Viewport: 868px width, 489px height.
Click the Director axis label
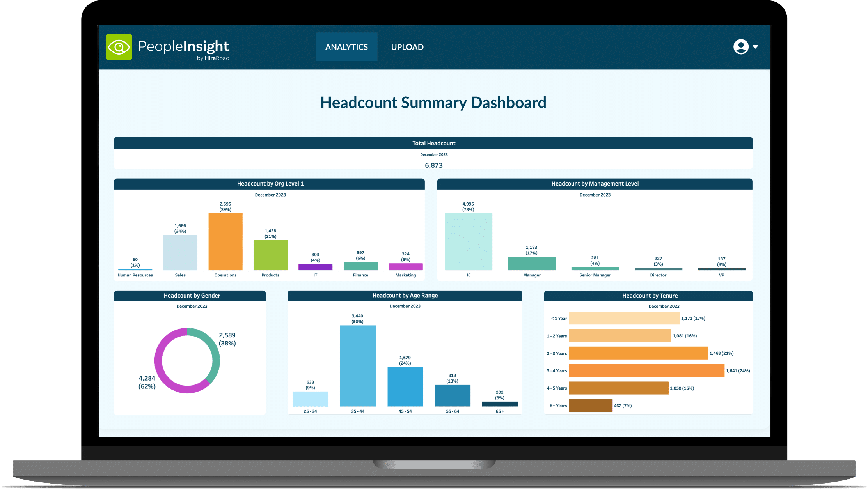click(x=658, y=275)
